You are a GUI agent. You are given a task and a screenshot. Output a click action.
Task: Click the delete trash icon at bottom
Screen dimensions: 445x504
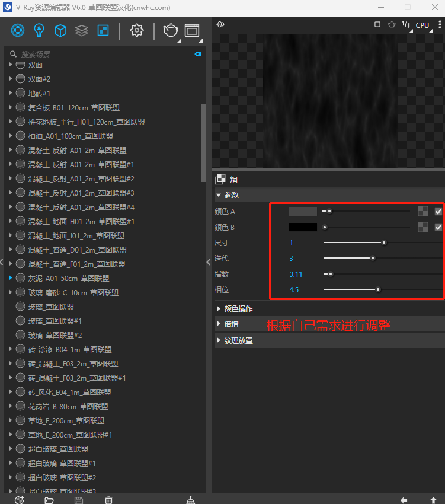point(108,500)
